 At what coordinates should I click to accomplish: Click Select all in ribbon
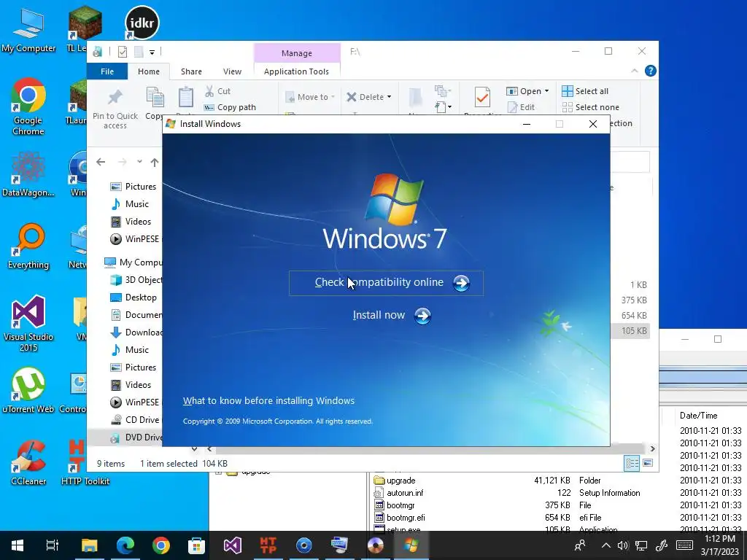pos(585,91)
